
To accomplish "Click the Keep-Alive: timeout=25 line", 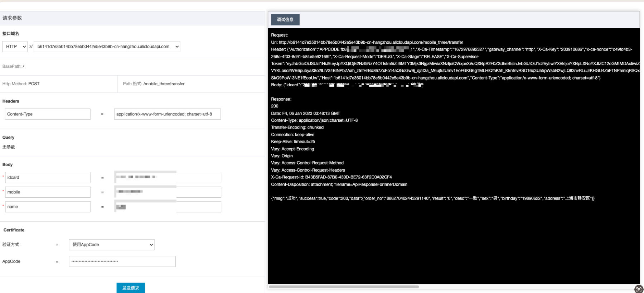I will tap(293, 142).
